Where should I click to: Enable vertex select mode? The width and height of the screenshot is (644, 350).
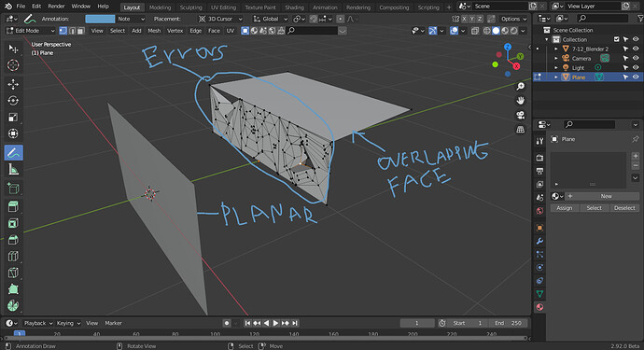(63, 31)
